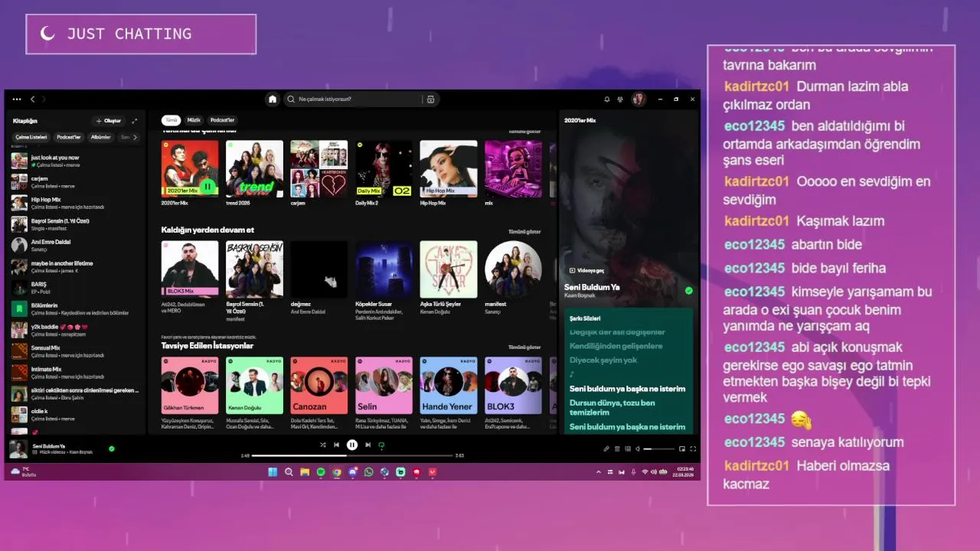The image size is (980, 551).
Task: Click the Oluştur create button
Action: point(108,121)
